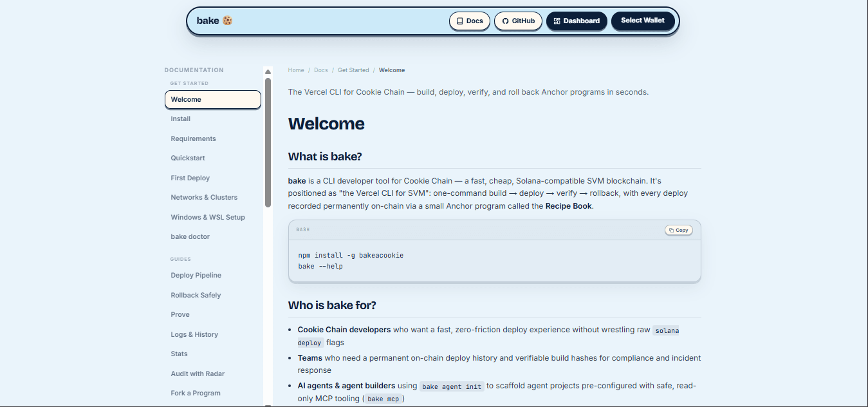
Task: Click the bake cookie logo
Action: 214,21
